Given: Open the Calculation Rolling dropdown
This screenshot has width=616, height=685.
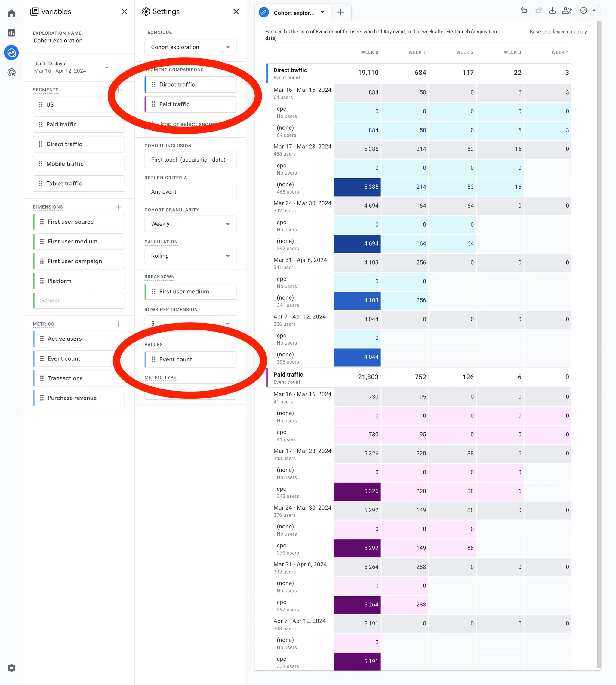Looking at the screenshot, I should click(190, 256).
